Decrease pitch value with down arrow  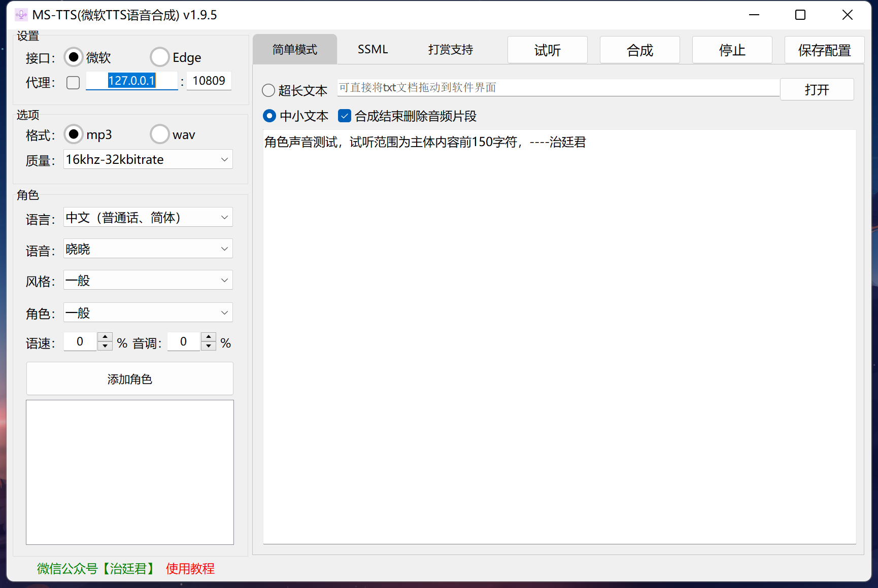click(209, 346)
